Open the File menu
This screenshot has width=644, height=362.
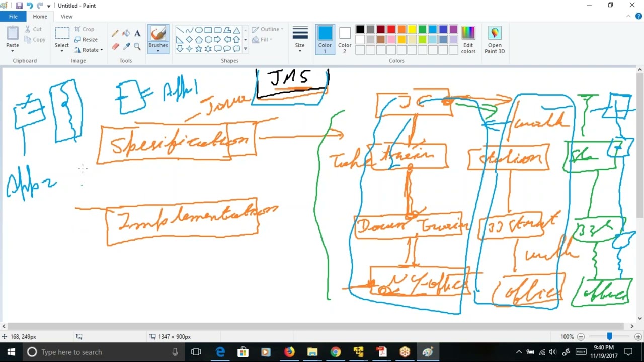point(13,17)
